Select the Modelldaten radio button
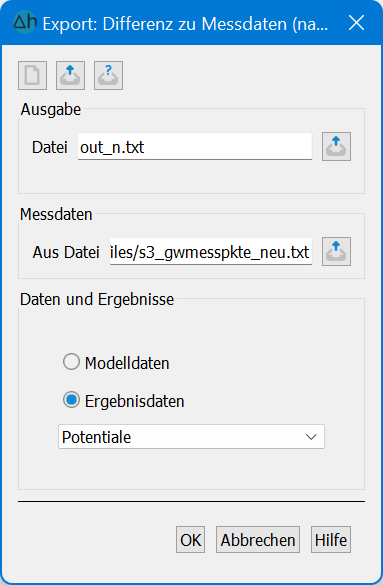The image size is (383, 585). 71,362
